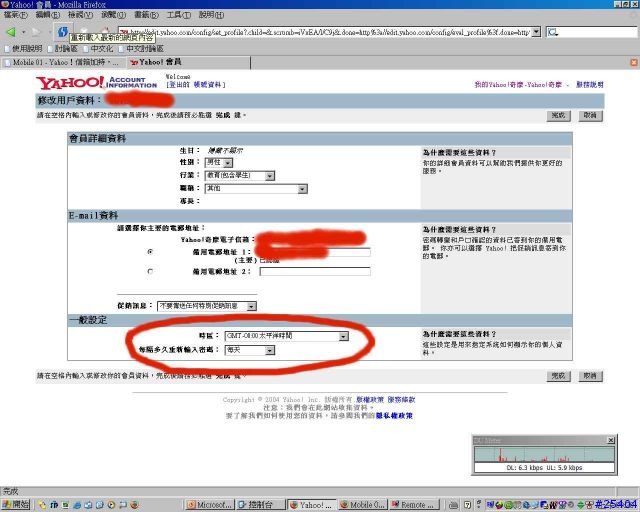Open the 使用說明 bookmark
Screen dimensions: 640x512
[23, 49]
